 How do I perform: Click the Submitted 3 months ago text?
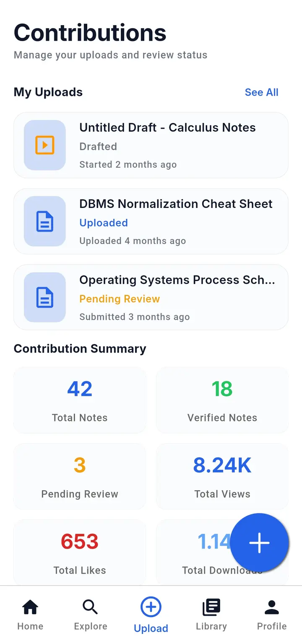[135, 317]
